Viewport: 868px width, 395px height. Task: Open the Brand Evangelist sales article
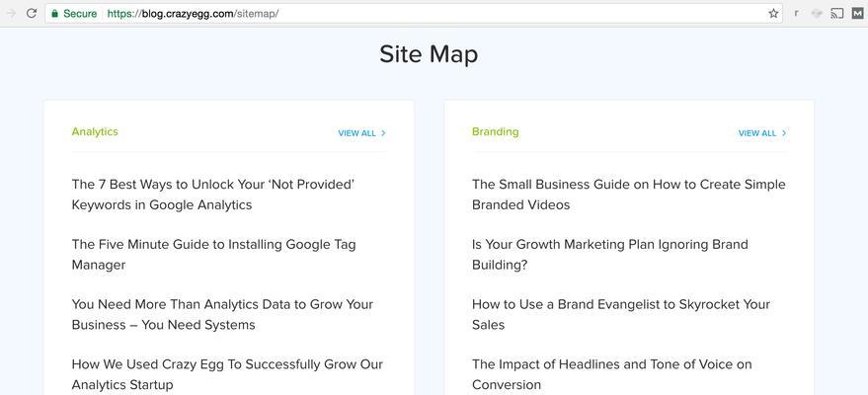click(621, 314)
